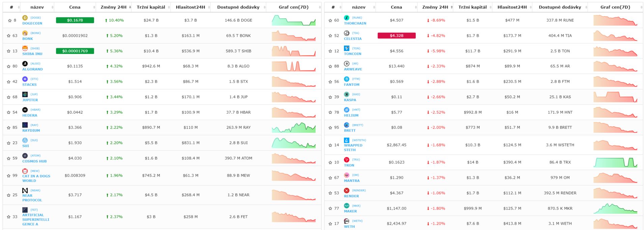The image size is (644, 230).
Task: Toggle the favorite star for Shiba Inu
Action: [x=9, y=51]
